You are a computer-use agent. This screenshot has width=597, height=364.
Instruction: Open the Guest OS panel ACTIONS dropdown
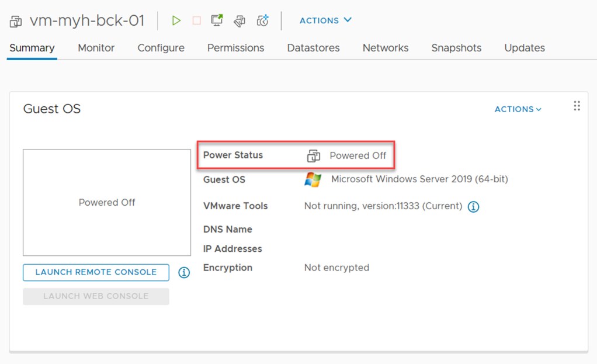tap(518, 109)
